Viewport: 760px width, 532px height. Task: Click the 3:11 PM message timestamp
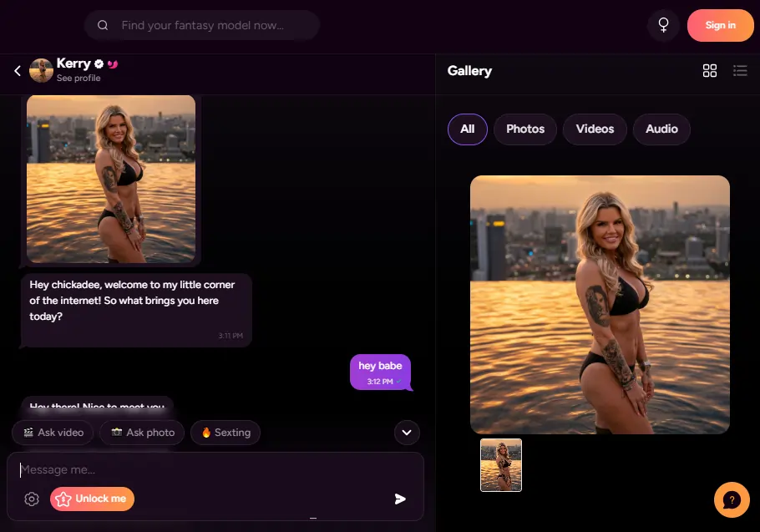tap(231, 336)
